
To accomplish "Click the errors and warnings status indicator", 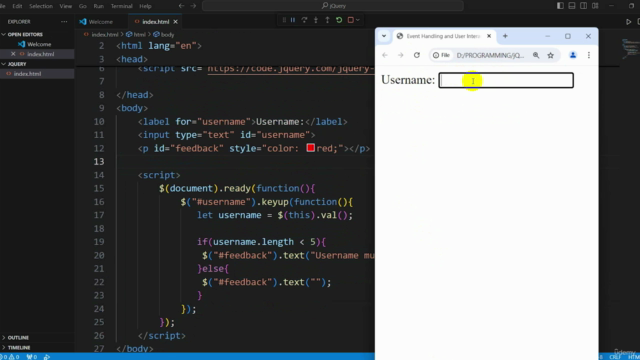I will [x=10, y=357].
